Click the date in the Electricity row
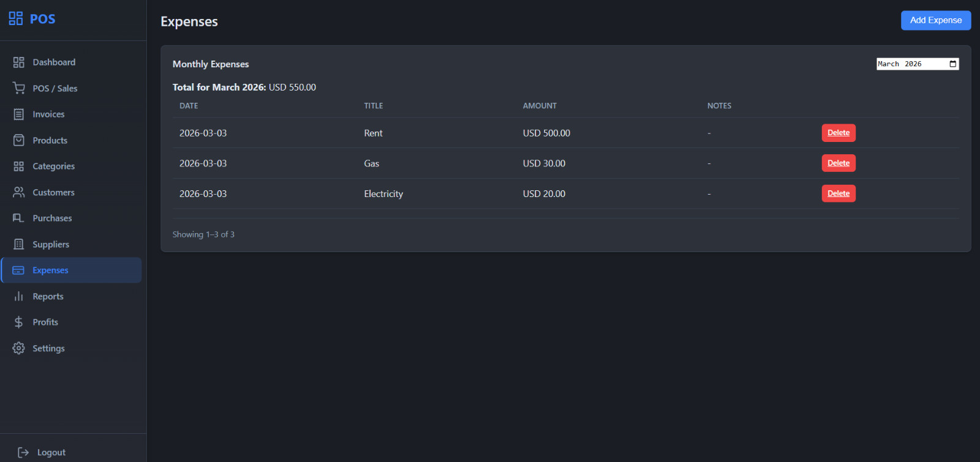The image size is (980, 462). (203, 193)
